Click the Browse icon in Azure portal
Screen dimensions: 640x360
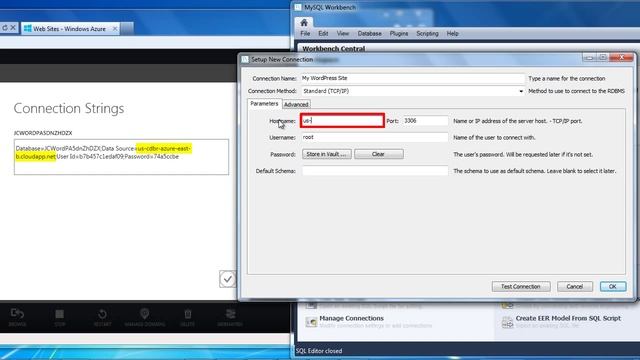pyautogui.click(x=17, y=314)
